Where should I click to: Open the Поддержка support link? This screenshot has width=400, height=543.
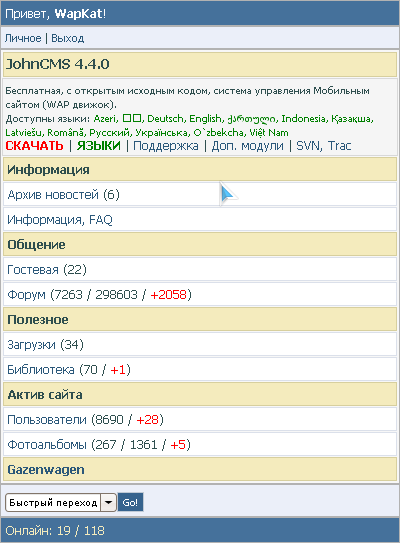click(166, 146)
